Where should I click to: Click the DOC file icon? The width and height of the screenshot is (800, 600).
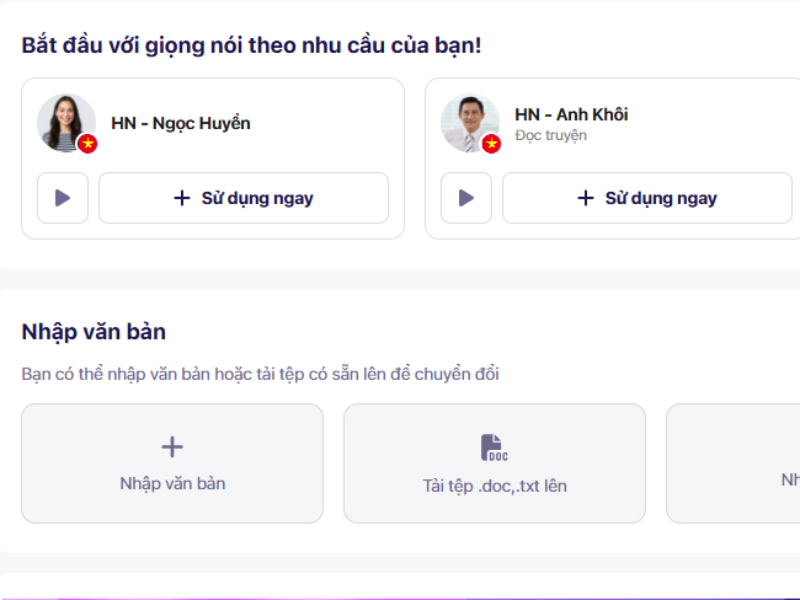[494, 447]
